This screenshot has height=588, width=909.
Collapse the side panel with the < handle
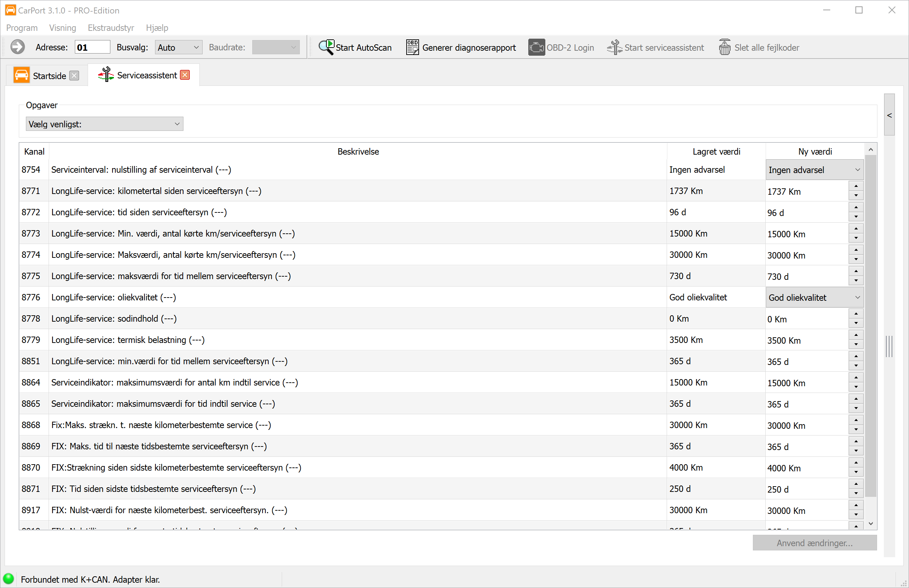pos(889,115)
